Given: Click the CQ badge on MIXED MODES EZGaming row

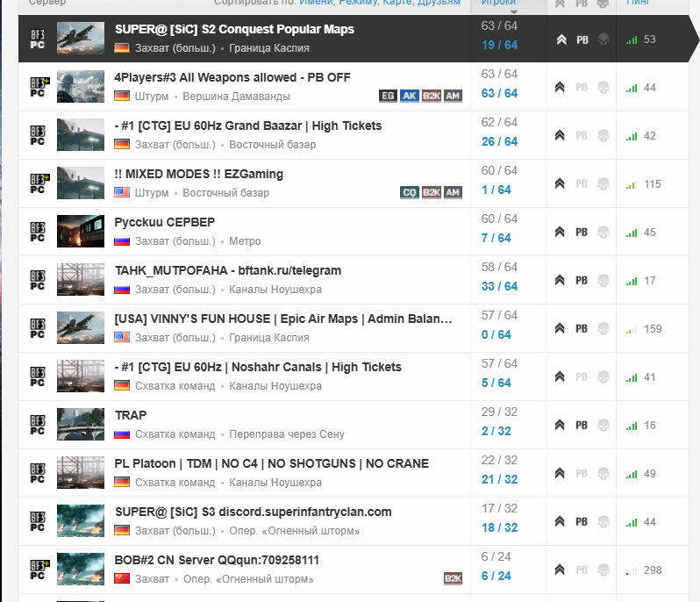Looking at the screenshot, I should 410,192.
